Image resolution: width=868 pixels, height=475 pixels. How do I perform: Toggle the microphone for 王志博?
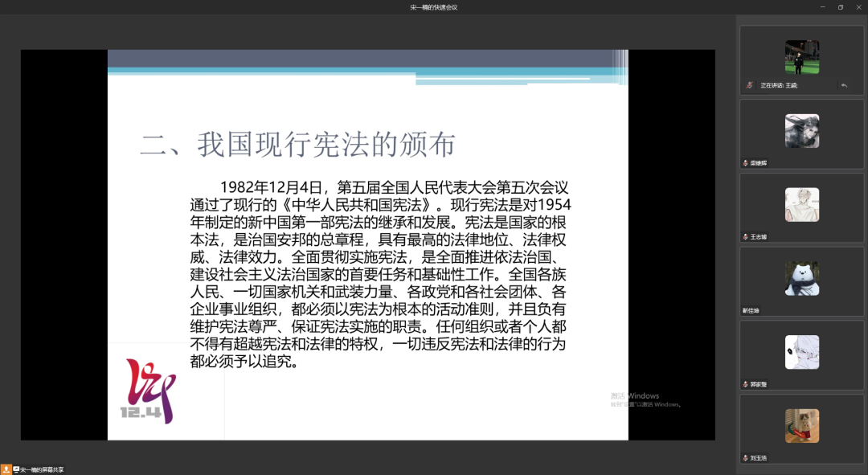(744, 236)
